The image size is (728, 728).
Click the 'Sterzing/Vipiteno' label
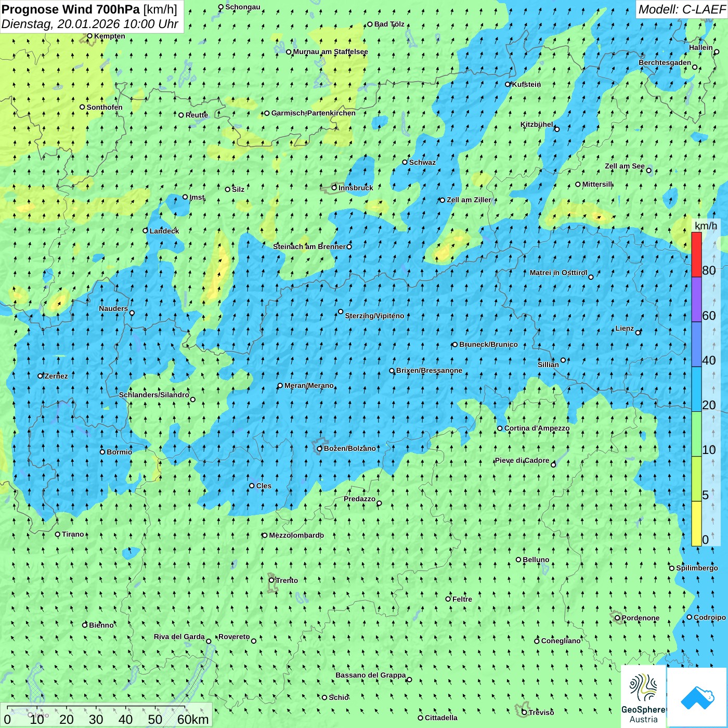coord(374,316)
